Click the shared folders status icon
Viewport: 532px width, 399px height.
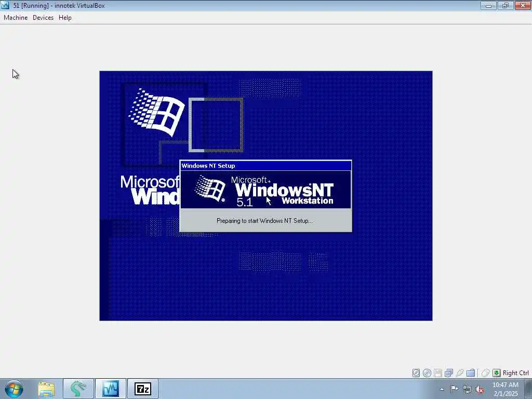[470, 373]
